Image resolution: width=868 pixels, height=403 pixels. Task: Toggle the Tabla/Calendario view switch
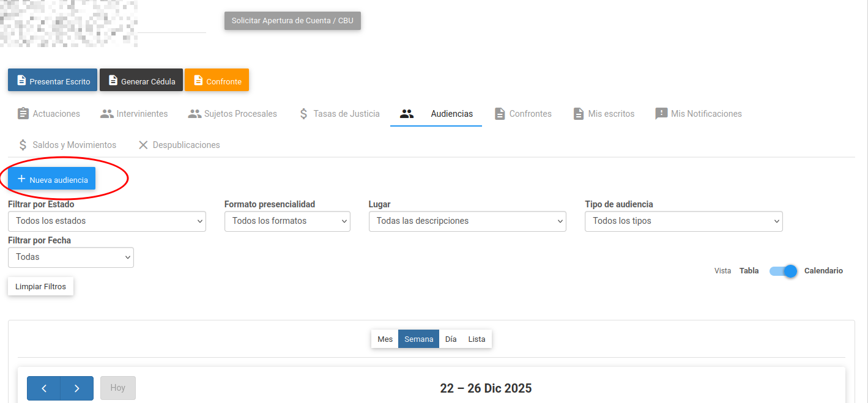(783, 271)
